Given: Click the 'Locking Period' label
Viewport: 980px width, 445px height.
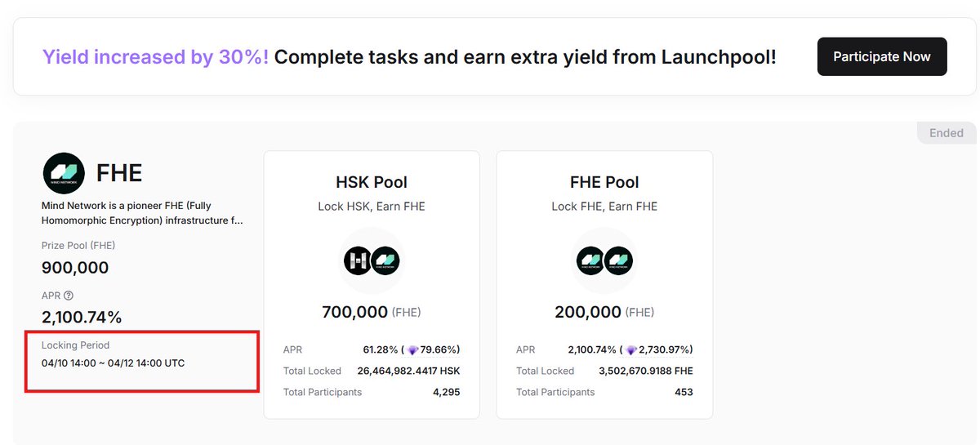Looking at the screenshot, I should pos(75,345).
